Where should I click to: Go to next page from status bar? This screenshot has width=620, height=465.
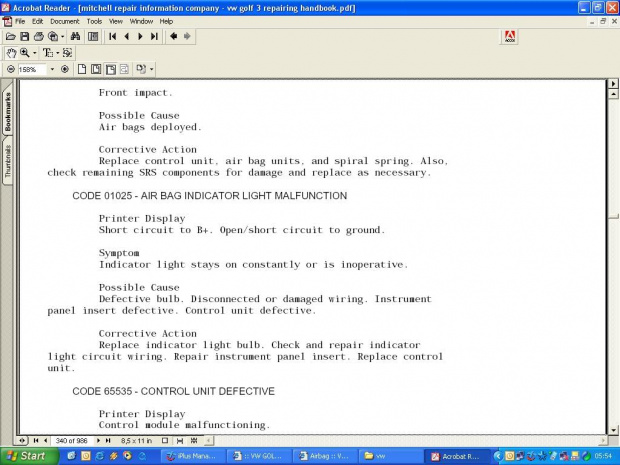click(x=98, y=440)
